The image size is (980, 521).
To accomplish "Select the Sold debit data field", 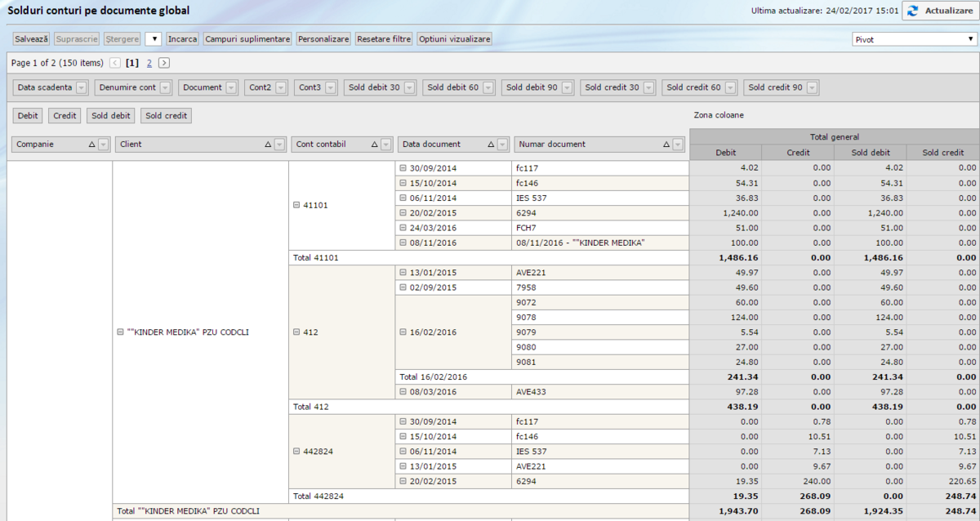I will pyautogui.click(x=111, y=116).
